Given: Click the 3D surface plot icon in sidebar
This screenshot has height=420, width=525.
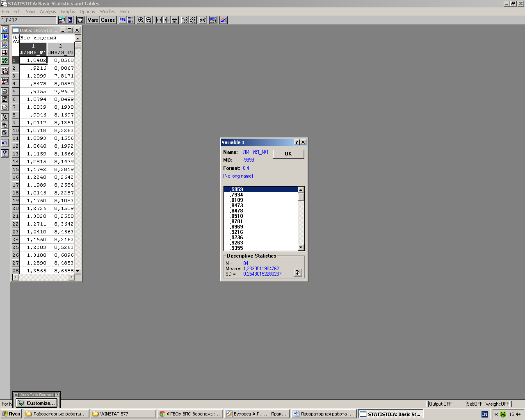Looking at the screenshot, I should point(5,45).
